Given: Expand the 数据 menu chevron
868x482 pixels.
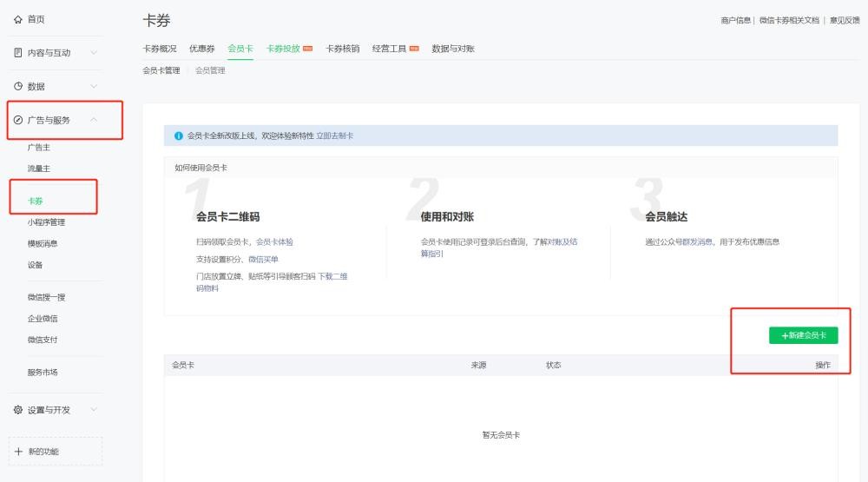Looking at the screenshot, I should tap(94, 87).
